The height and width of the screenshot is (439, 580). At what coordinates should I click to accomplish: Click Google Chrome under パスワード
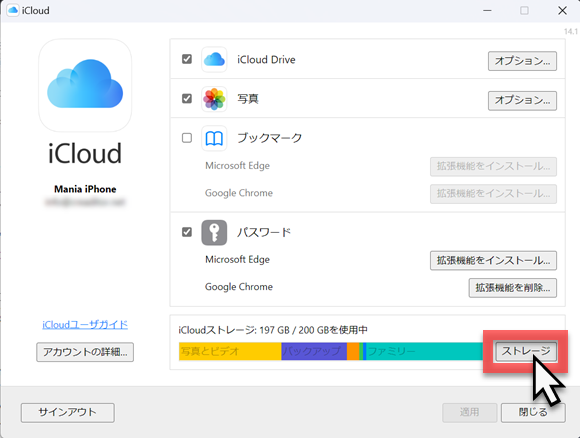pos(239,287)
